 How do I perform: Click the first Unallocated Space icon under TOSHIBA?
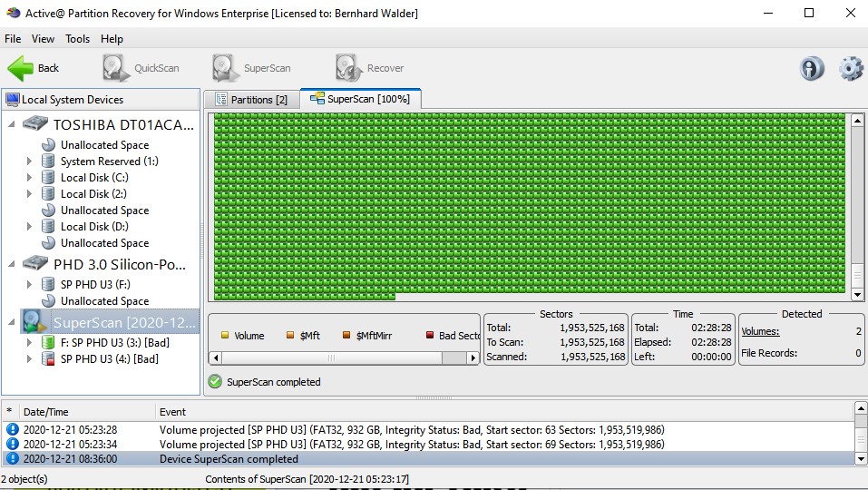pyautogui.click(x=49, y=145)
